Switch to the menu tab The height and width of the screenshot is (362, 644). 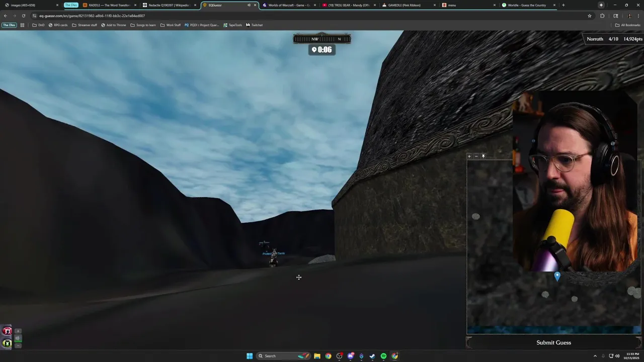[x=468, y=5]
